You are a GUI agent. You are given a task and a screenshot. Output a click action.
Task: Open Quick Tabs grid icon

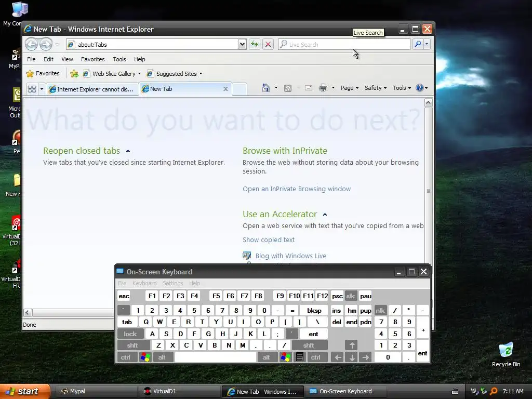click(32, 89)
